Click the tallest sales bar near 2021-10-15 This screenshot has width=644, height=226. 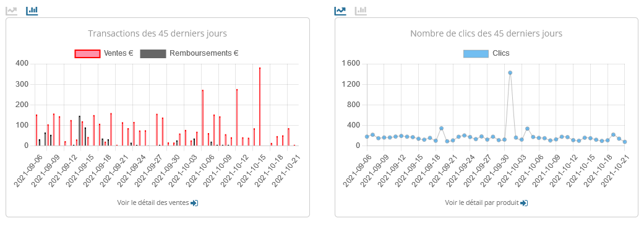[x=260, y=106]
